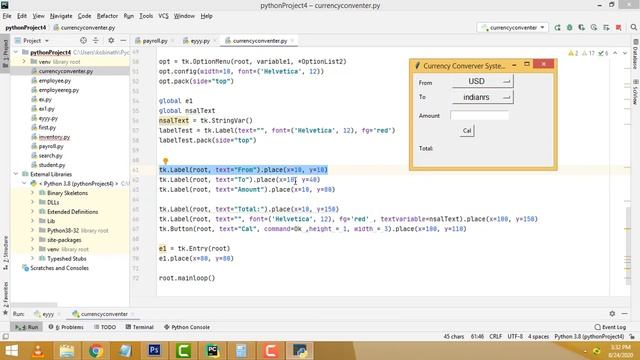The height and width of the screenshot is (360, 640).
Task: Open the Navigate menu
Action: pyautogui.click(x=61, y=16)
